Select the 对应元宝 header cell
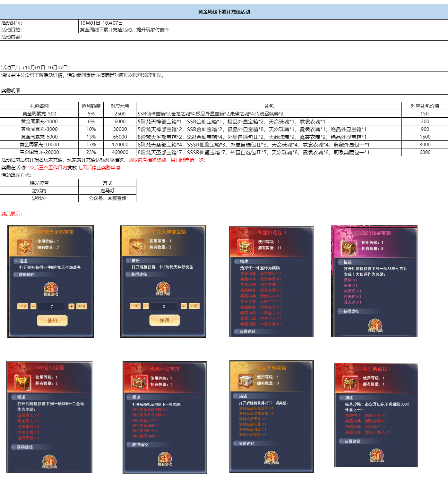The height and width of the screenshot is (479, 448). point(120,106)
